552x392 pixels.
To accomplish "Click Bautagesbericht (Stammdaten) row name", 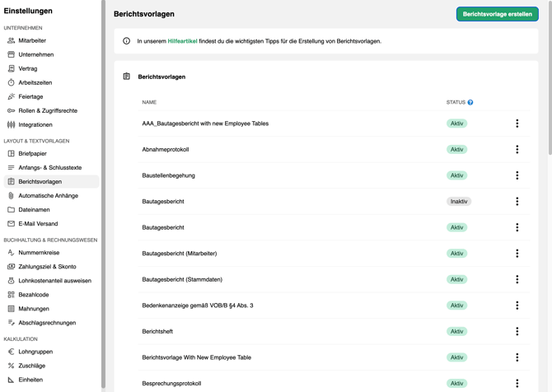I will (x=182, y=279).
